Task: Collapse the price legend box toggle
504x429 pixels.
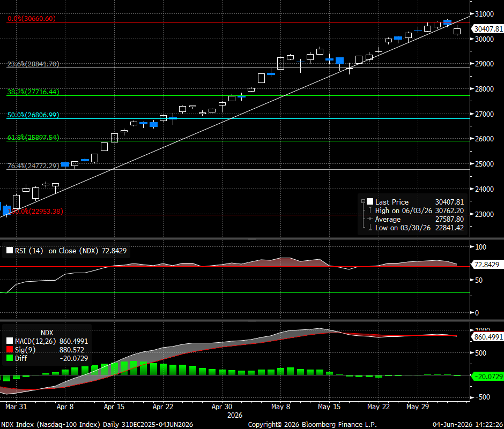Action: tap(363, 201)
